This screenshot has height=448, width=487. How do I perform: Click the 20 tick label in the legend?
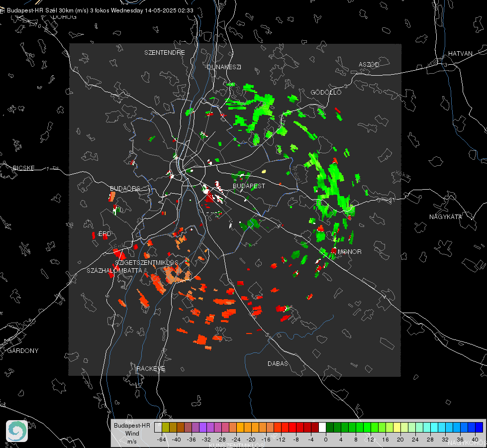click(x=400, y=440)
